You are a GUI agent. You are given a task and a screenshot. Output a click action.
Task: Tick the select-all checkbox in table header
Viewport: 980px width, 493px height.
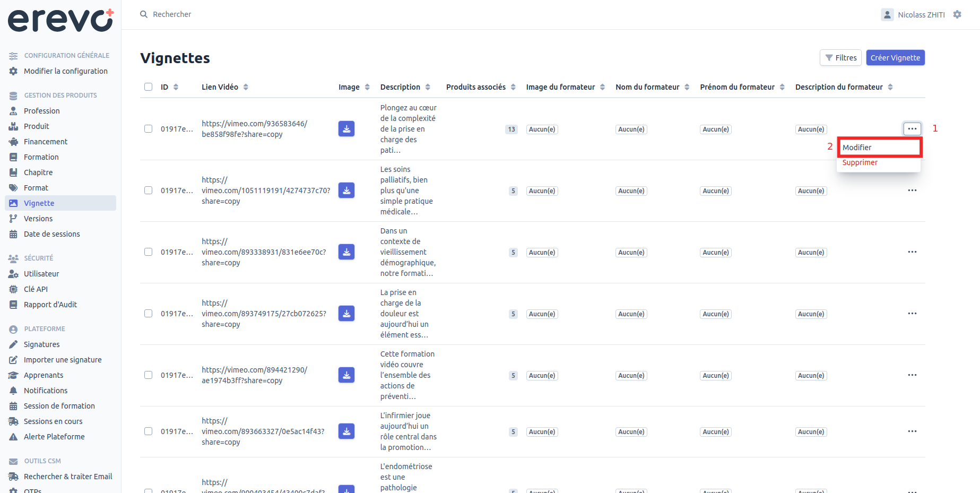149,87
